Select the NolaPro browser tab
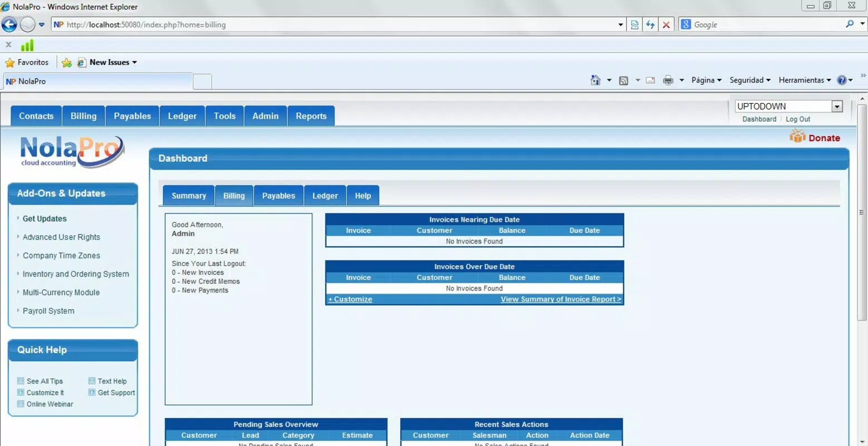This screenshot has height=446, width=868. pyautogui.click(x=98, y=81)
